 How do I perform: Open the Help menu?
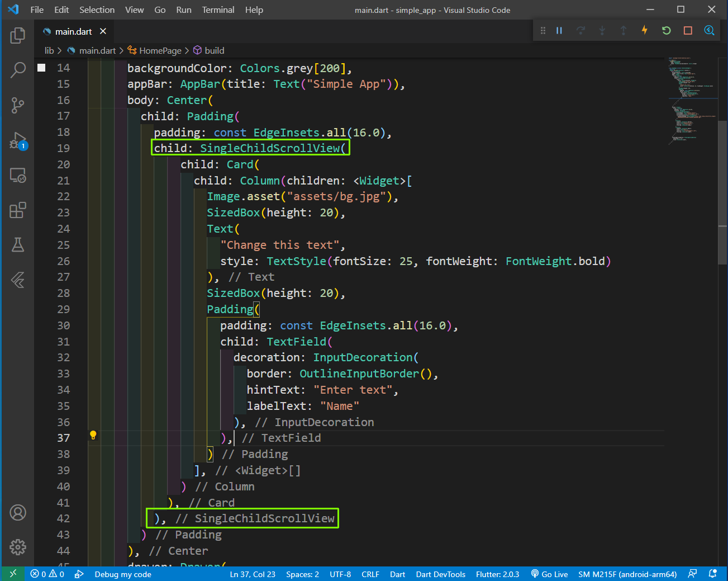click(254, 10)
